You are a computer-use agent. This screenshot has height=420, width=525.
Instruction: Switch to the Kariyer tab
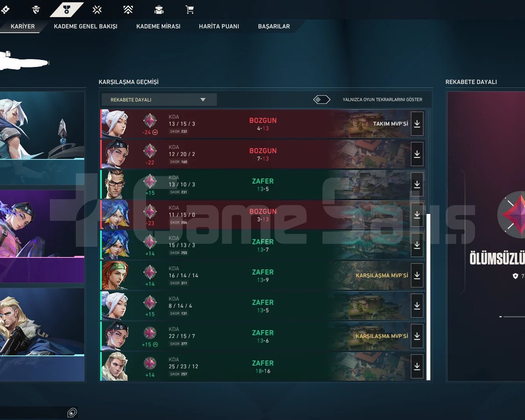(23, 26)
